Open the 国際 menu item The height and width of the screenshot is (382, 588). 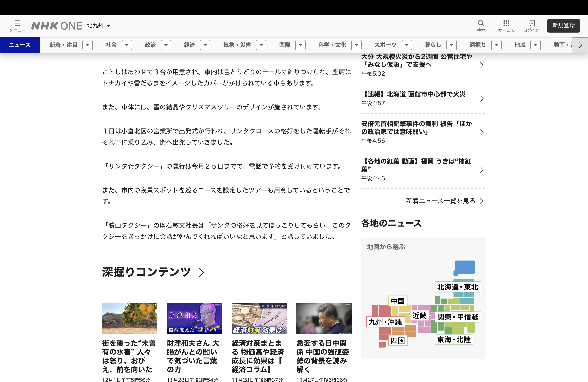tap(285, 45)
